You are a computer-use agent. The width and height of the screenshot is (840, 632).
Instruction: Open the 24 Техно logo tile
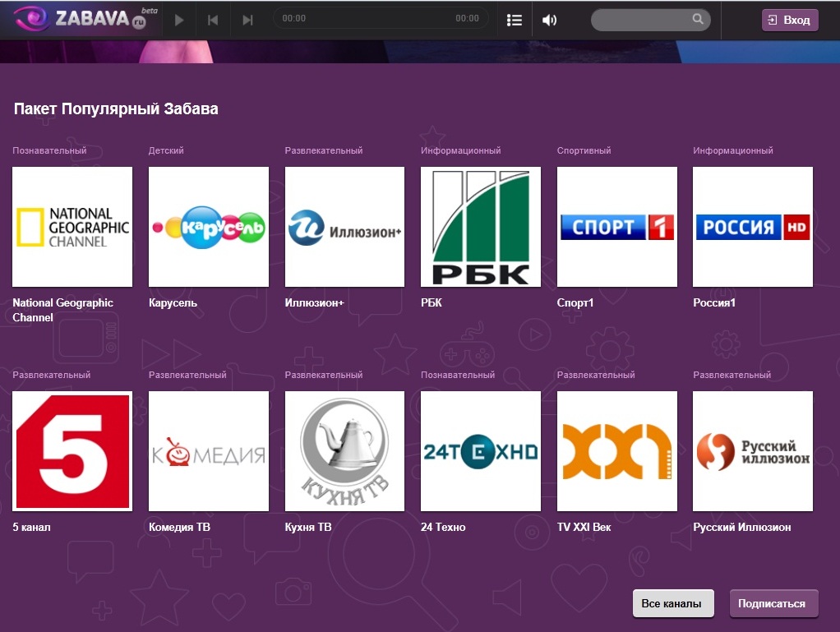tap(481, 451)
